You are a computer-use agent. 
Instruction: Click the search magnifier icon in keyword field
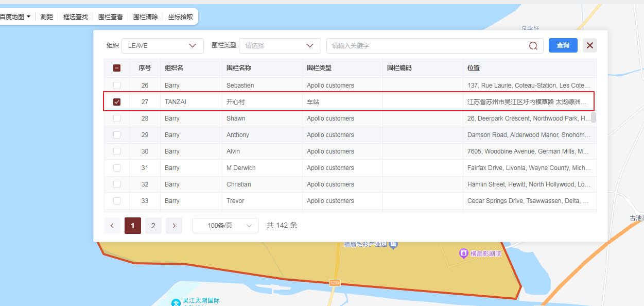(x=533, y=46)
